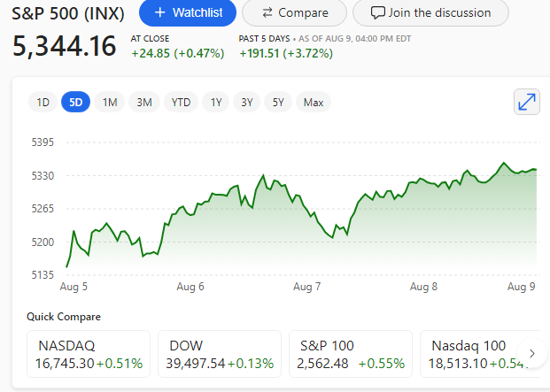Image resolution: width=550 pixels, height=392 pixels.
Task: Click the PAST 5 DAYS label
Action: coord(264,39)
